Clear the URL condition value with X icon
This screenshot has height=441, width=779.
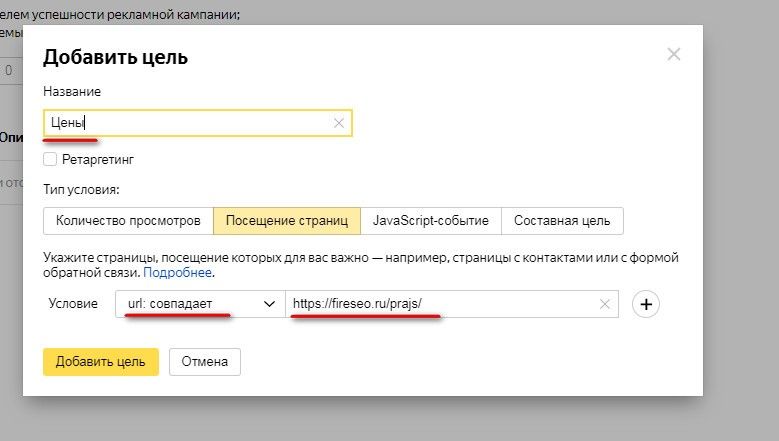(605, 304)
